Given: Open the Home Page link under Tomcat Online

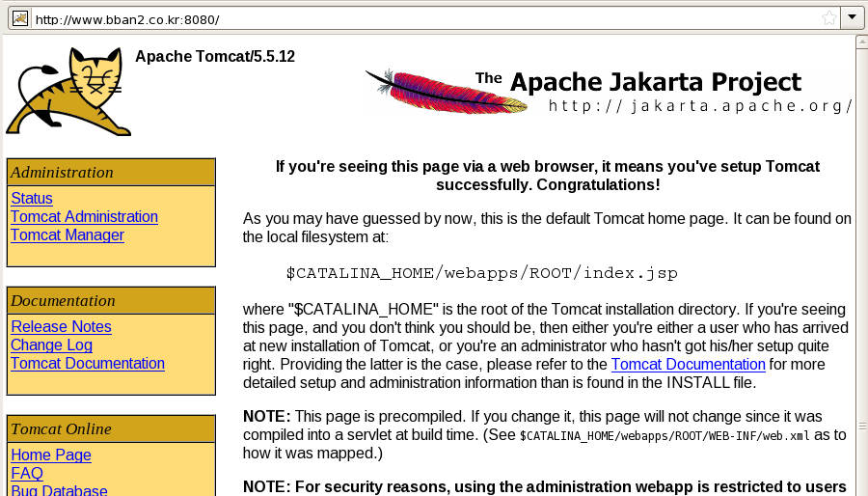Looking at the screenshot, I should [x=51, y=455].
